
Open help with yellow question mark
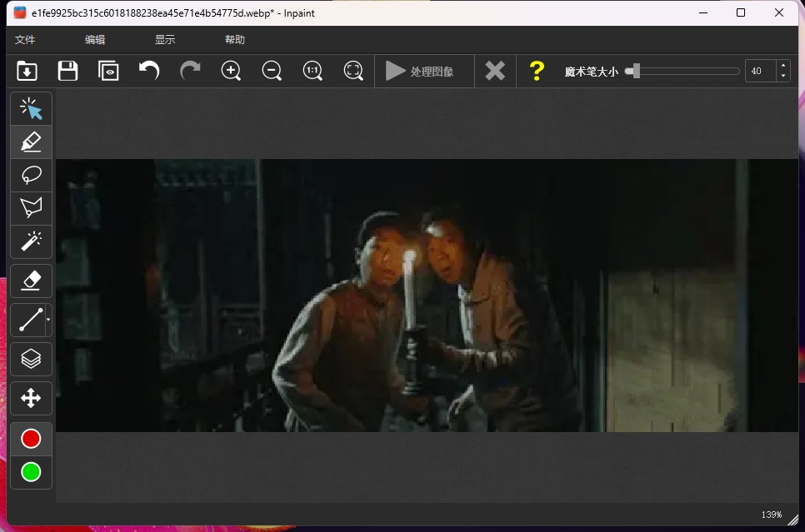coord(537,72)
